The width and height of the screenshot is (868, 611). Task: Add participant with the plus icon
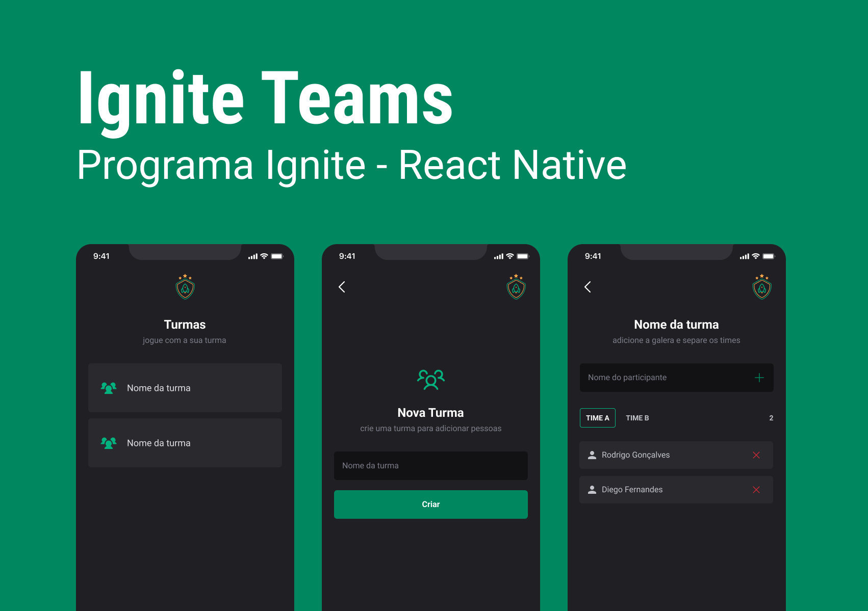pos(759,378)
